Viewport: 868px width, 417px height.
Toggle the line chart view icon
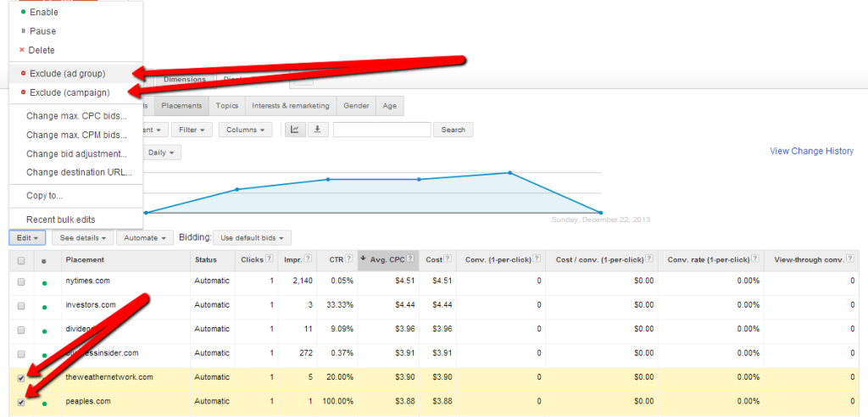[x=295, y=130]
